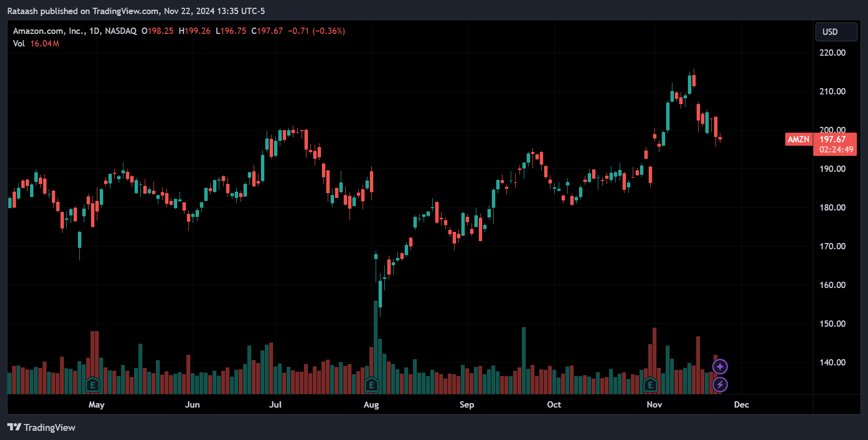
Task: Click the 140.00 price axis label
Action: coord(833,363)
